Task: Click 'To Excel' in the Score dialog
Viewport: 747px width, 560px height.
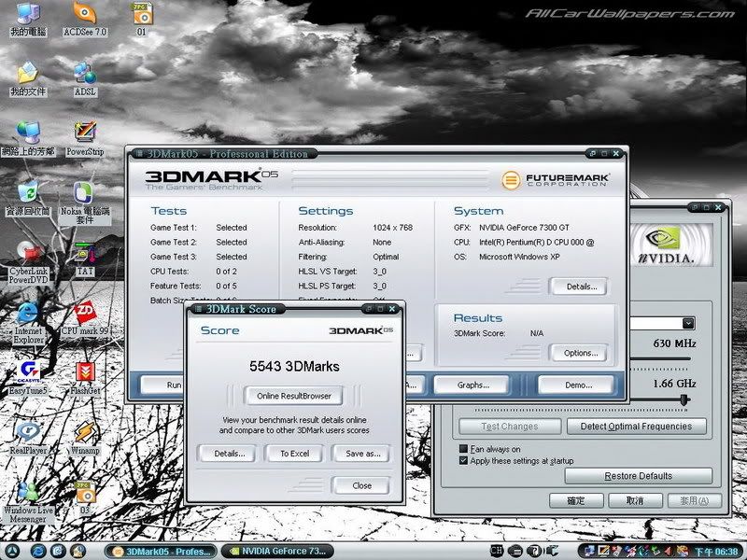Action: 293,454
